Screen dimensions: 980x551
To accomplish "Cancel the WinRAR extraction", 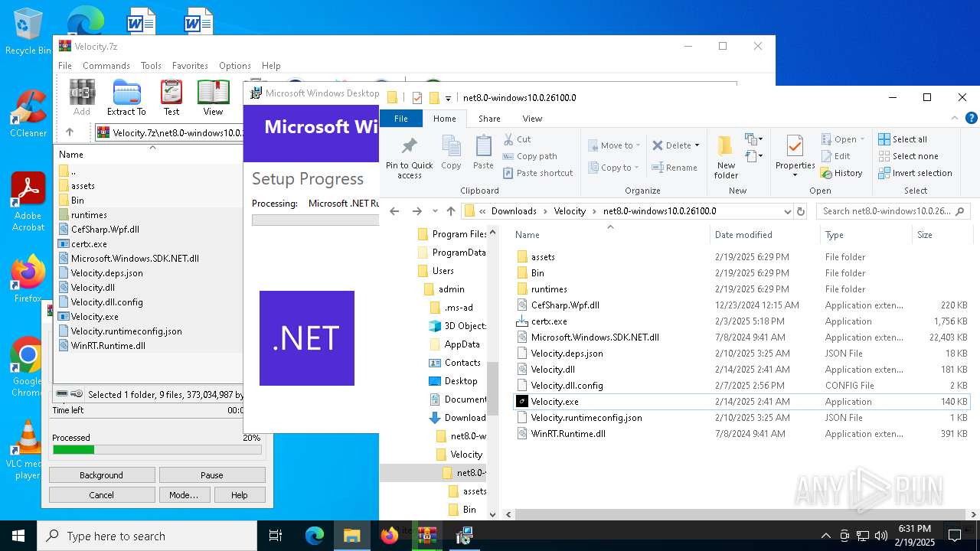I will pos(101,495).
